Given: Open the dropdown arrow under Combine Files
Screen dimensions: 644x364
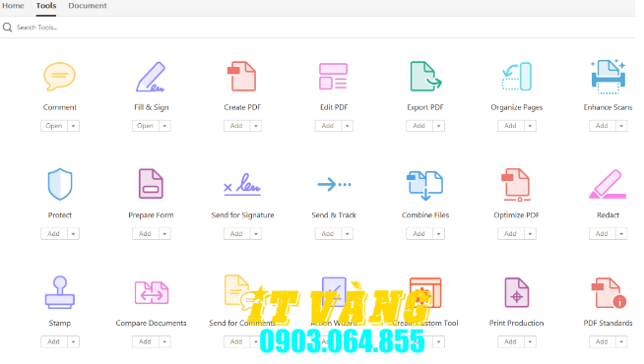Looking at the screenshot, I should pos(438,234).
